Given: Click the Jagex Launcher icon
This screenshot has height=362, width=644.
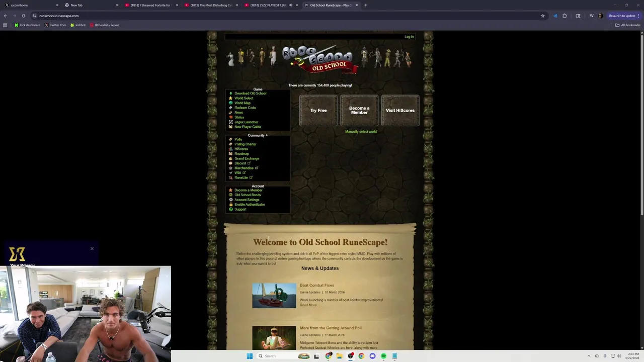Looking at the screenshot, I should pyautogui.click(x=230, y=122).
